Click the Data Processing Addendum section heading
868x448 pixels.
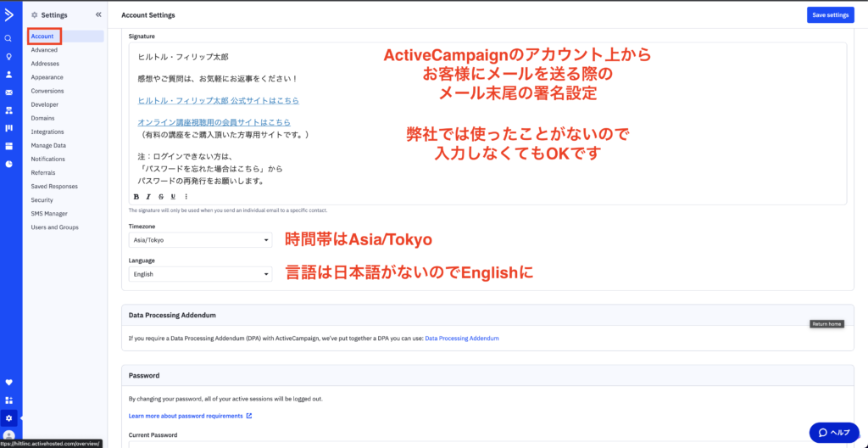[172, 315]
